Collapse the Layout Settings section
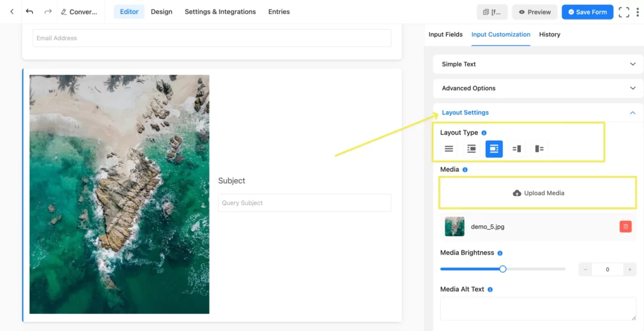This screenshot has width=644, height=331. 538,112
